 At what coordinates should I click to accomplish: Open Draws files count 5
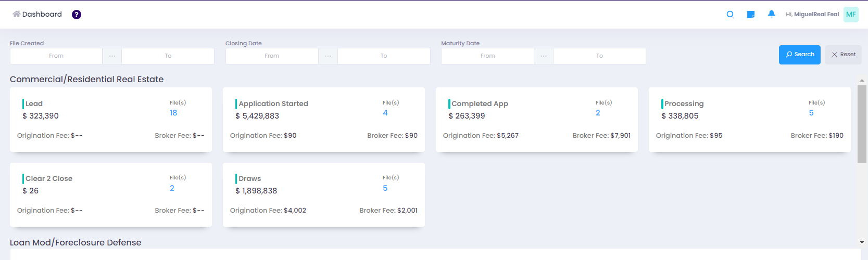[385, 188]
